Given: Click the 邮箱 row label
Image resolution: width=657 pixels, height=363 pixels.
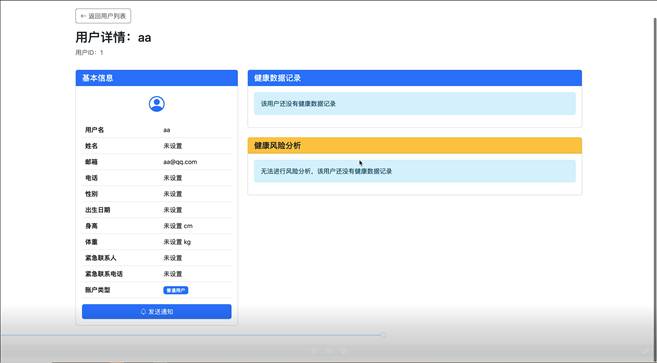Looking at the screenshot, I should pyautogui.click(x=91, y=162).
